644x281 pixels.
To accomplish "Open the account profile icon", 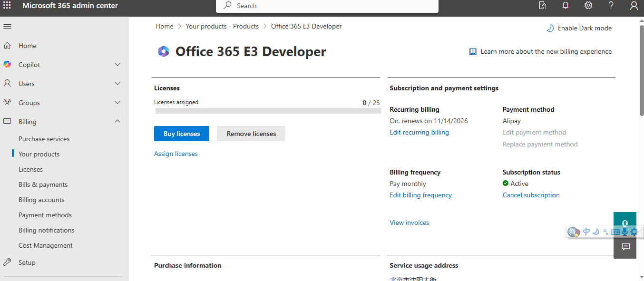I will pyautogui.click(x=634, y=6).
